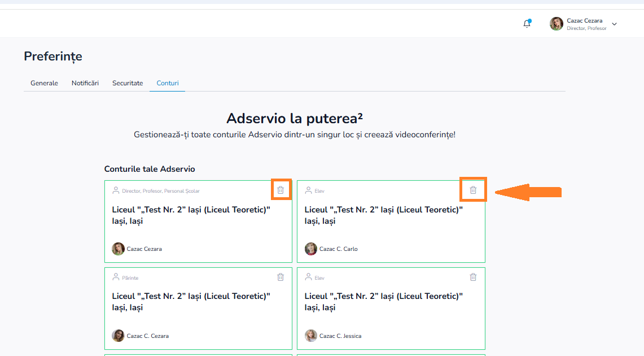Screen dimensions: 644x356
Task: Delete the Director, Profesor account card
Action: point(281,190)
